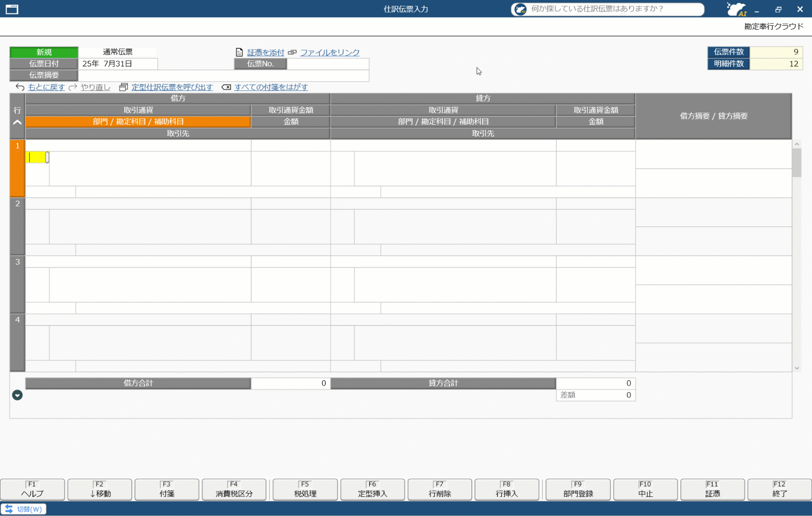Expand the totals section round arrow
The image size is (812, 516).
click(x=17, y=395)
